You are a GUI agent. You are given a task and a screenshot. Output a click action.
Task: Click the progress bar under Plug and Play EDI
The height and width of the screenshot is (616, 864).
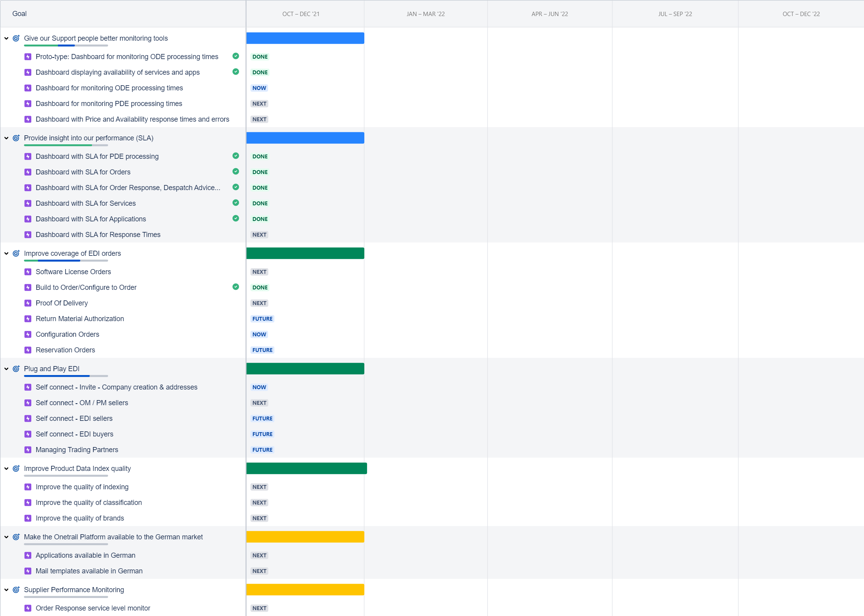66,376
